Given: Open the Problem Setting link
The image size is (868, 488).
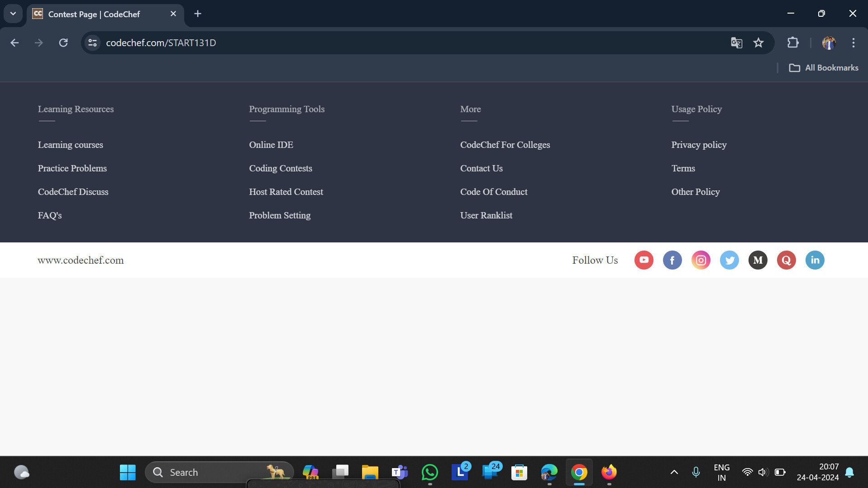Looking at the screenshot, I should tap(280, 215).
